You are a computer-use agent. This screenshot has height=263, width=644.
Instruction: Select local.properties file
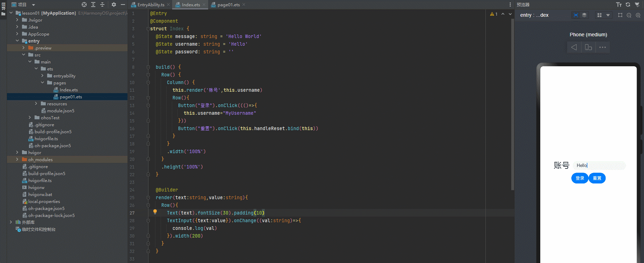click(x=44, y=202)
